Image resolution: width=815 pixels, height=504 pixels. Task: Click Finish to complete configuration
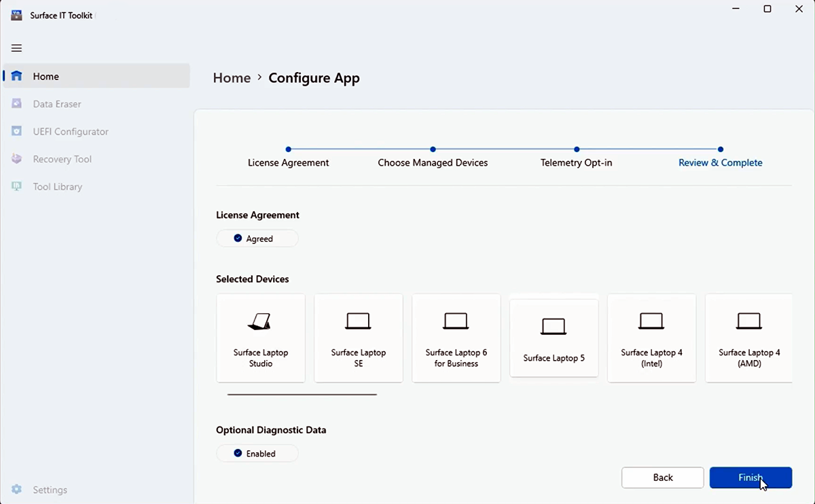click(x=750, y=478)
